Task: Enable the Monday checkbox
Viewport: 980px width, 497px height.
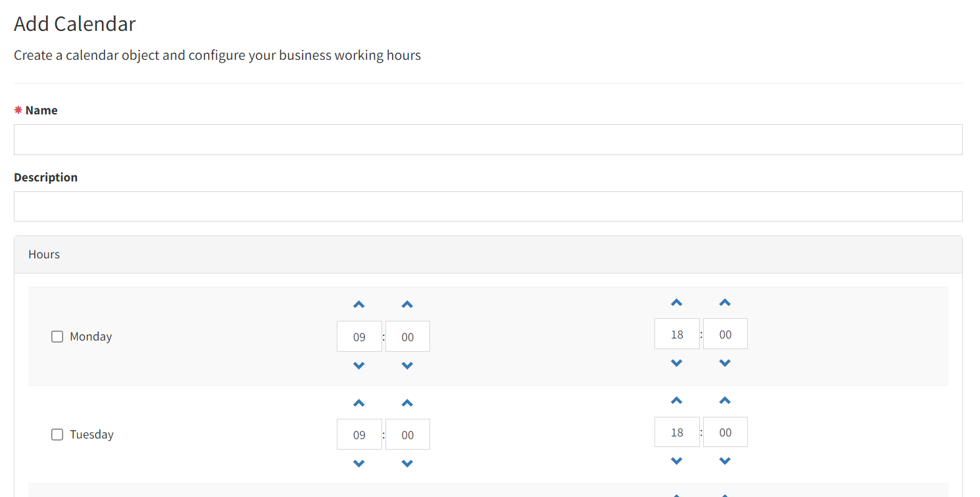Action: [57, 337]
